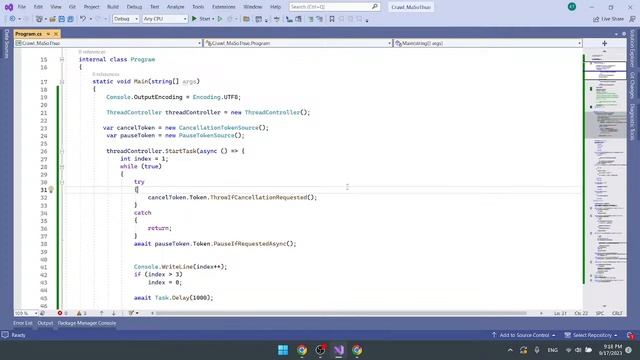Open the Undo history dropdown arrow

click(90, 19)
